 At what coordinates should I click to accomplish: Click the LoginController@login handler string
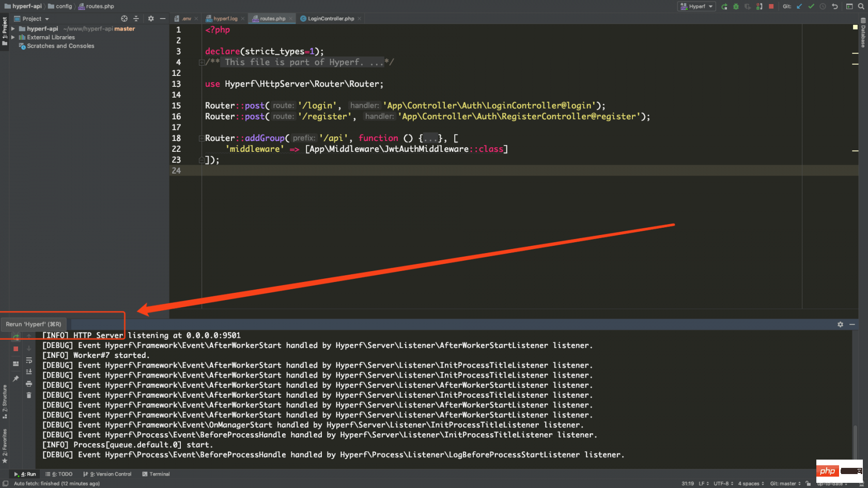491,106
